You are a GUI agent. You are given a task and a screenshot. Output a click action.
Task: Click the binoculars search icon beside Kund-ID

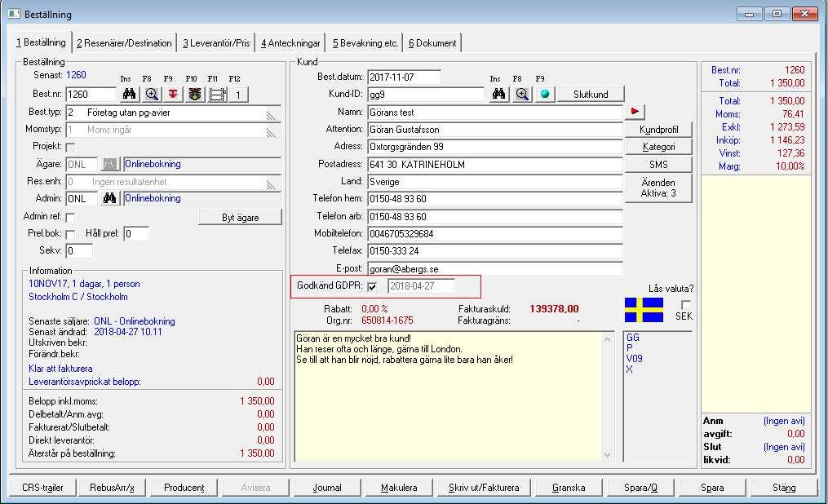pyautogui.click(x=499, y=95)
